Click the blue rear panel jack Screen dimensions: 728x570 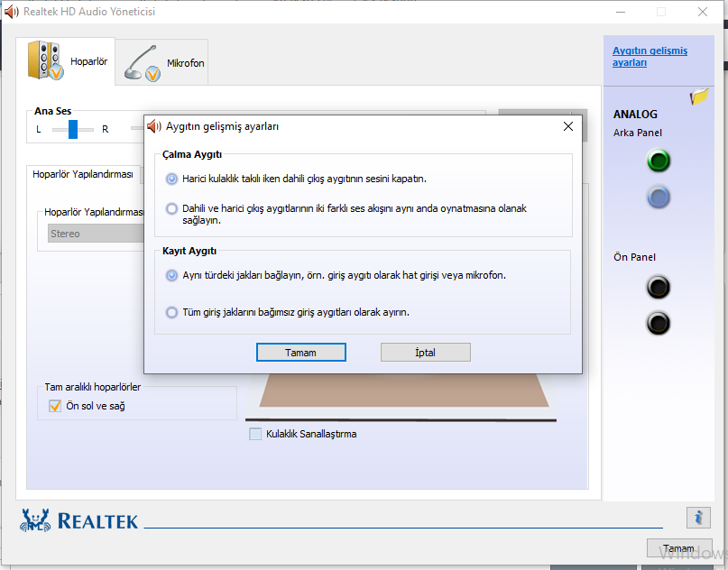click(658, 197)
